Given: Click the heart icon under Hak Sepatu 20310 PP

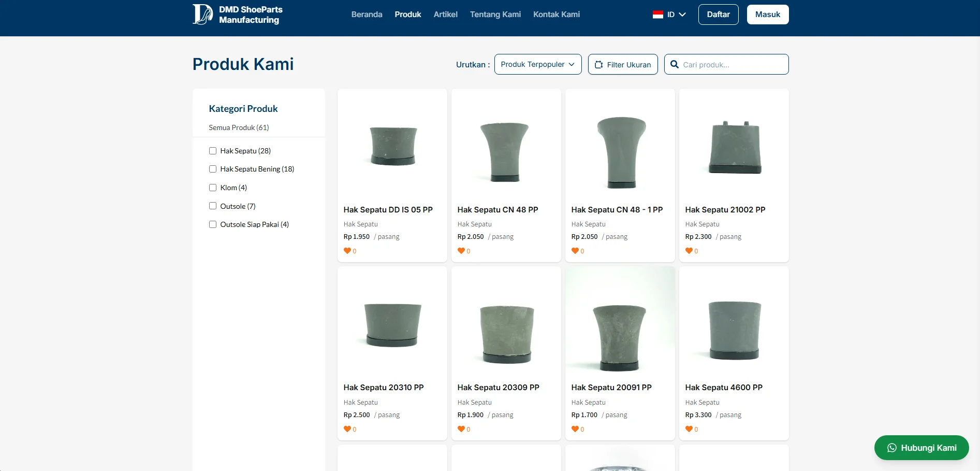Looking at the screenshot, I should (x=347, y=429).
